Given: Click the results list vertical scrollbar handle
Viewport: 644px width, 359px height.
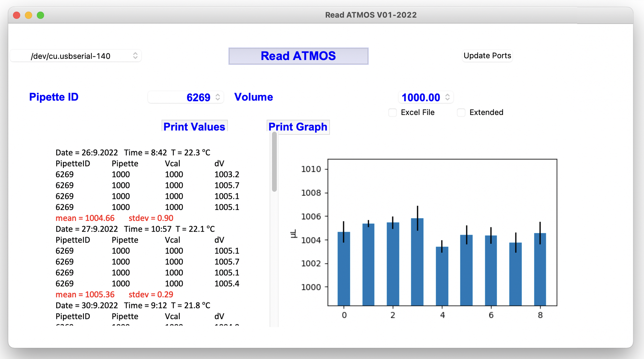Looking at the screenshot, I should pos(274,162).
